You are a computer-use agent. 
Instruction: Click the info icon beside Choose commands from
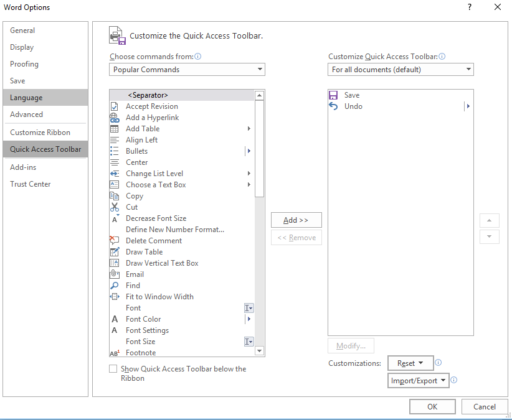pos(198,57)
